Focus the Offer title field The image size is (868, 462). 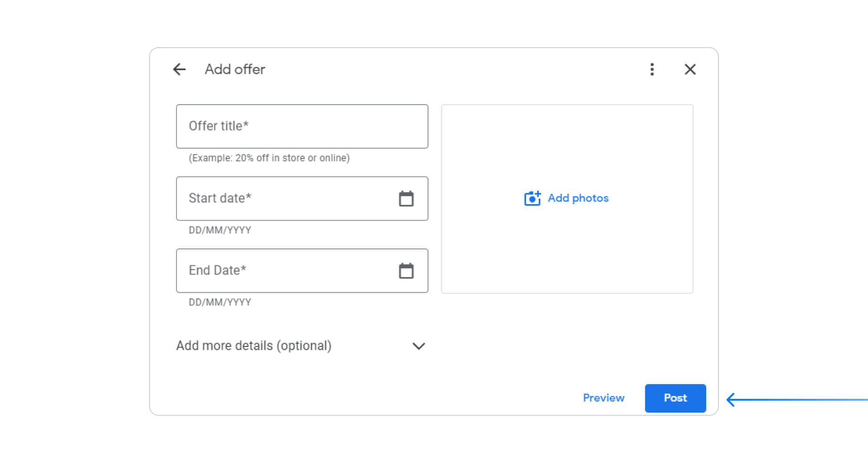click(x=302, y=126)
